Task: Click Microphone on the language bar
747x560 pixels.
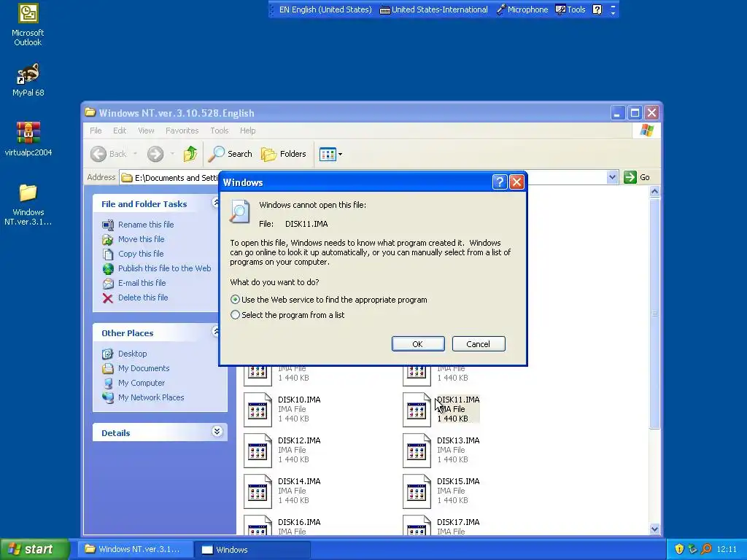Action: point(522,9)
